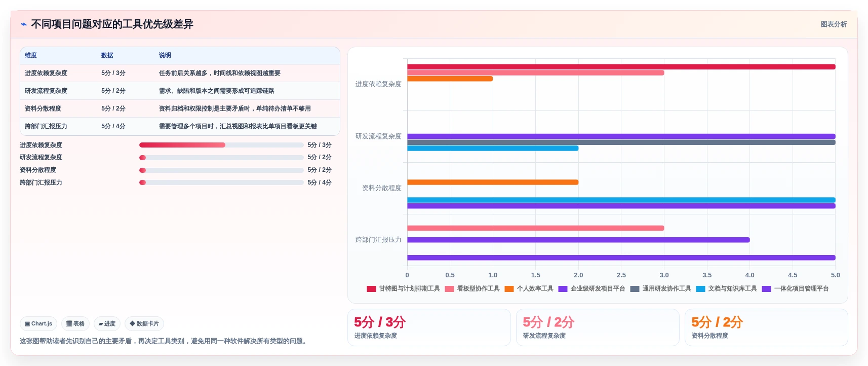Click the 说明 column header
Viewport: 868px width, 366px height.
tap(165, 55)
